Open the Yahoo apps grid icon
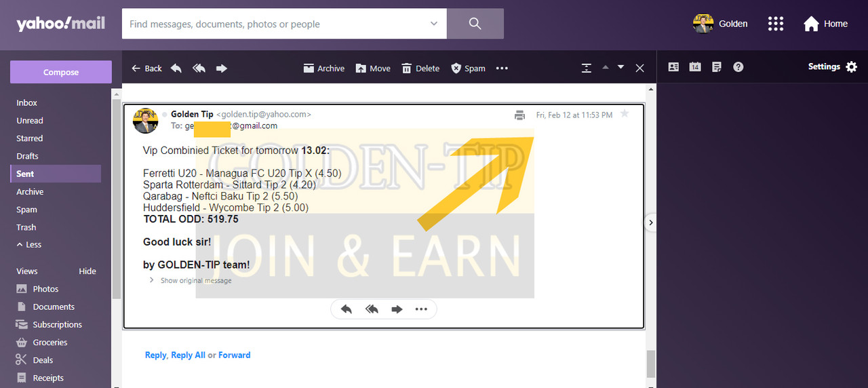This screenshot has width=868, height=388. click(776, 24)
